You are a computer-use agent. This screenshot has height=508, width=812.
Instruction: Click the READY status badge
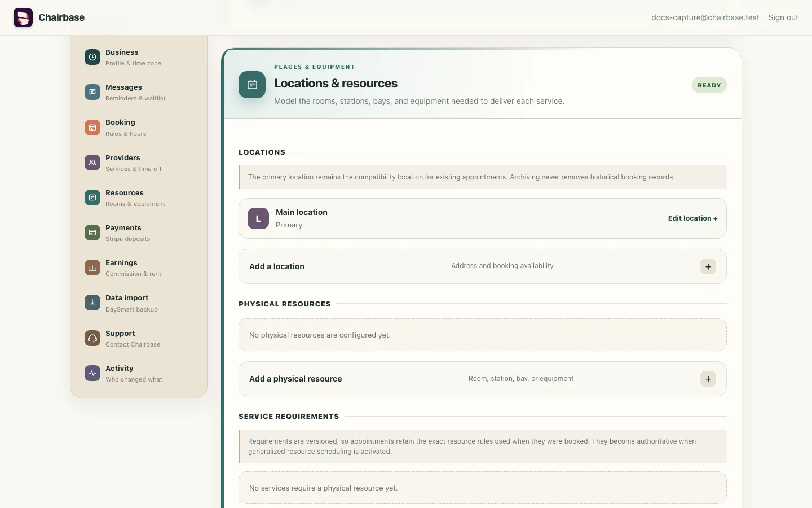click(x=709, y=85)
